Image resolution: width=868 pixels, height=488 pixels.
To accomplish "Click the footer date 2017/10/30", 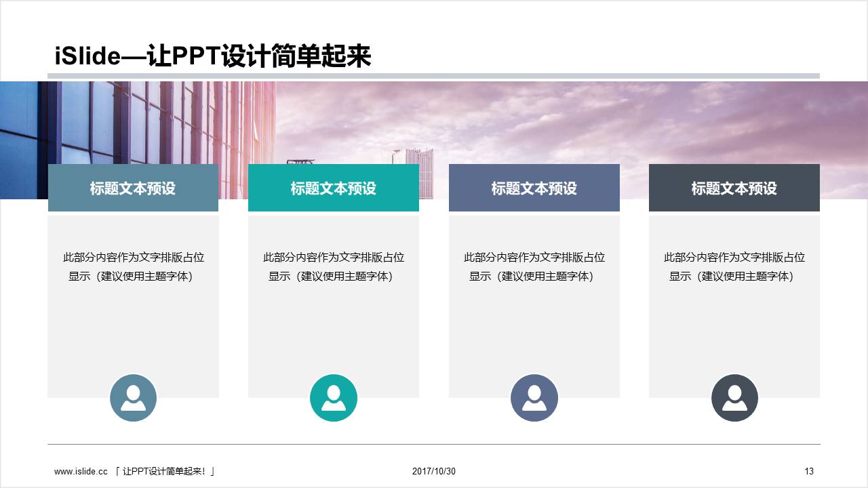I will (x=434, y=471).
